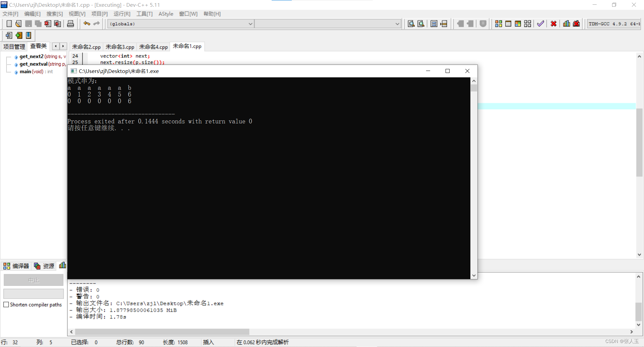Screen dimensions: 644x347
Task: Click the Print icon on the toolbar
Action: pyautogui.click(x=70, y=24)
